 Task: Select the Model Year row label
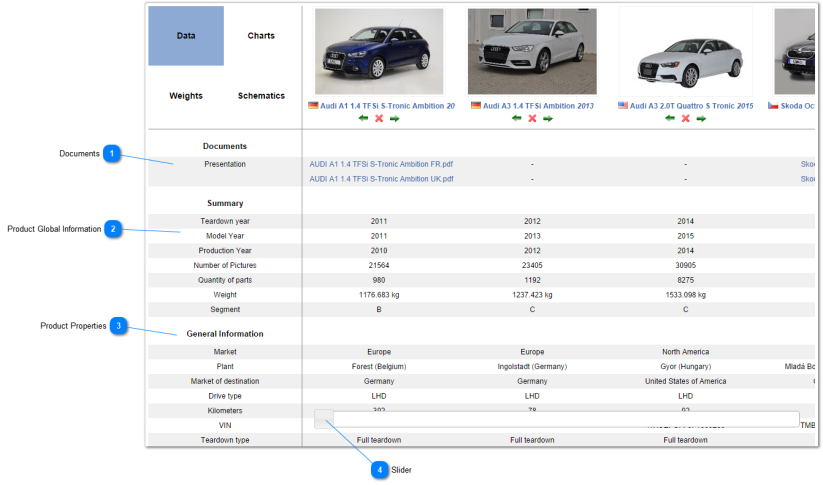click(225, 236)
